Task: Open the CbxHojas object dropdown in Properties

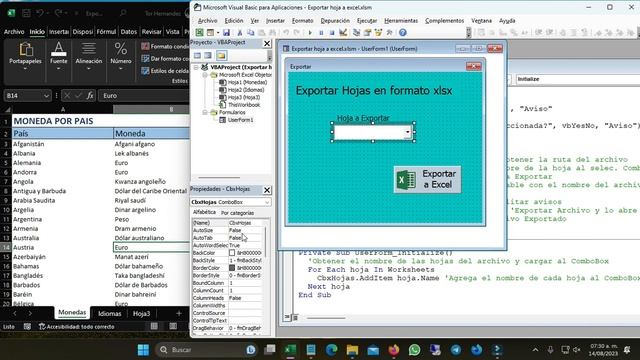Action: pyautogui.click(x=267, y=202)
